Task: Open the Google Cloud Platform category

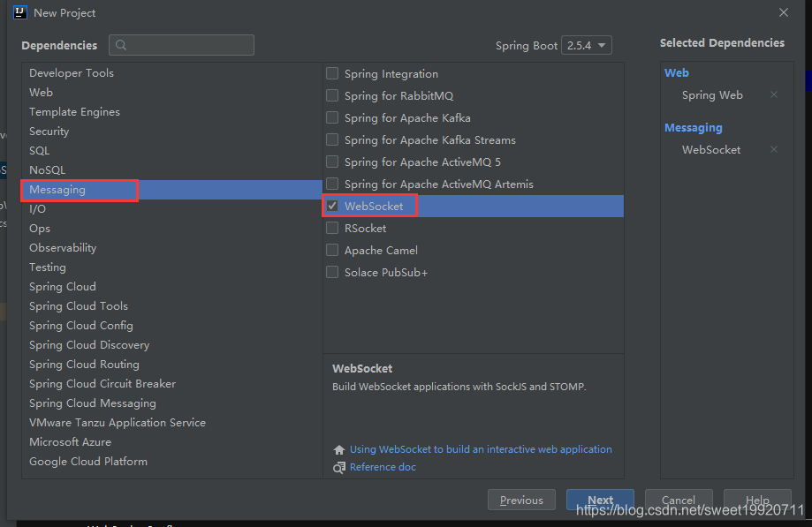Action: pos(172,462)
